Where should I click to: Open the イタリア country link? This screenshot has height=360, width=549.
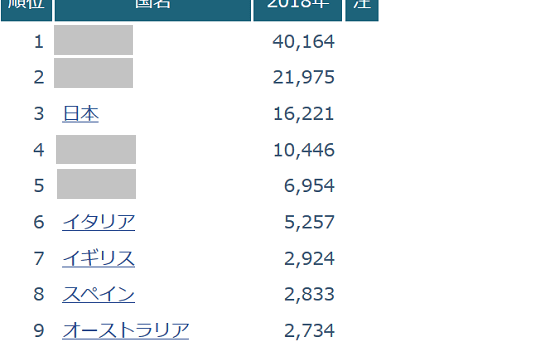click(x=98, y=222)
